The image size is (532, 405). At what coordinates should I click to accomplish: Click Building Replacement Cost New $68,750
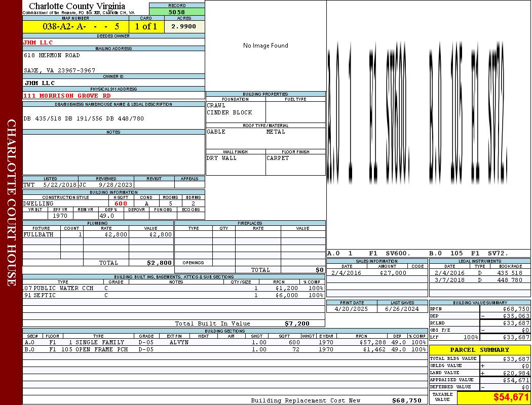(x=407, y=400)
